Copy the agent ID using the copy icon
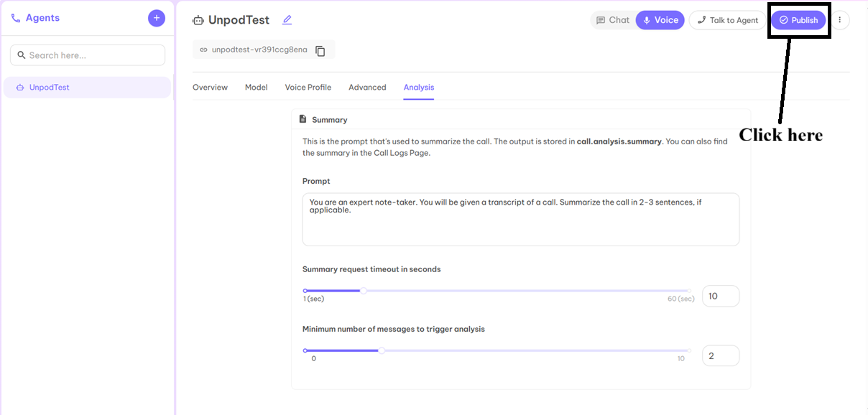Image resolution: width=868 pixels, height=415 pixels. 320,50
